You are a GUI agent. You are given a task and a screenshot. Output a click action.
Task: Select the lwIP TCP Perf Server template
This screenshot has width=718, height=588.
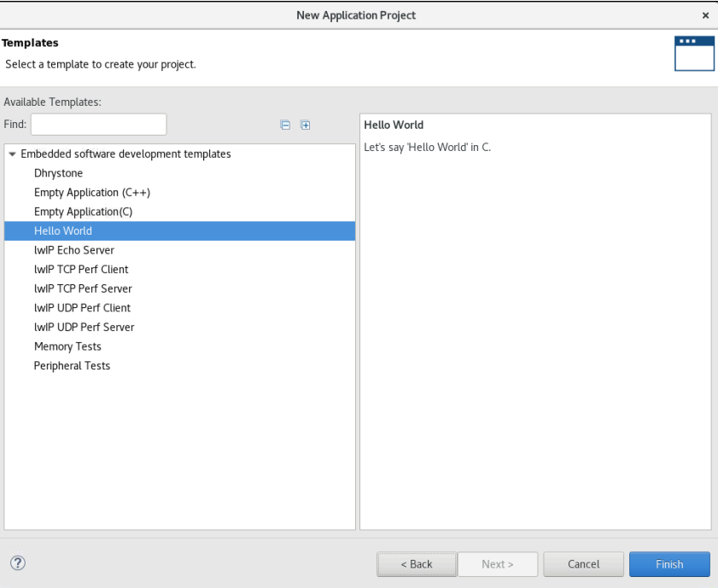(83, 288)
